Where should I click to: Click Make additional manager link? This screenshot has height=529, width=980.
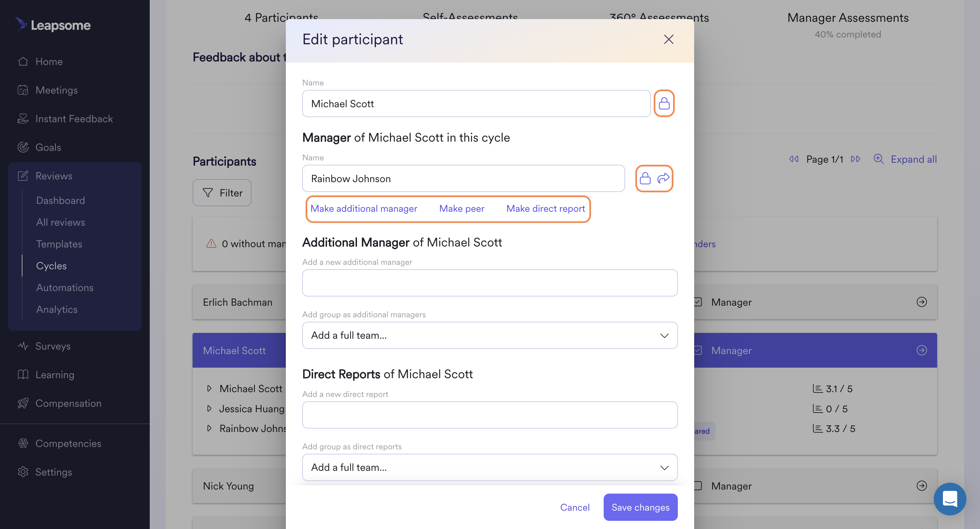pyautogui.click(x=364, y=209)
